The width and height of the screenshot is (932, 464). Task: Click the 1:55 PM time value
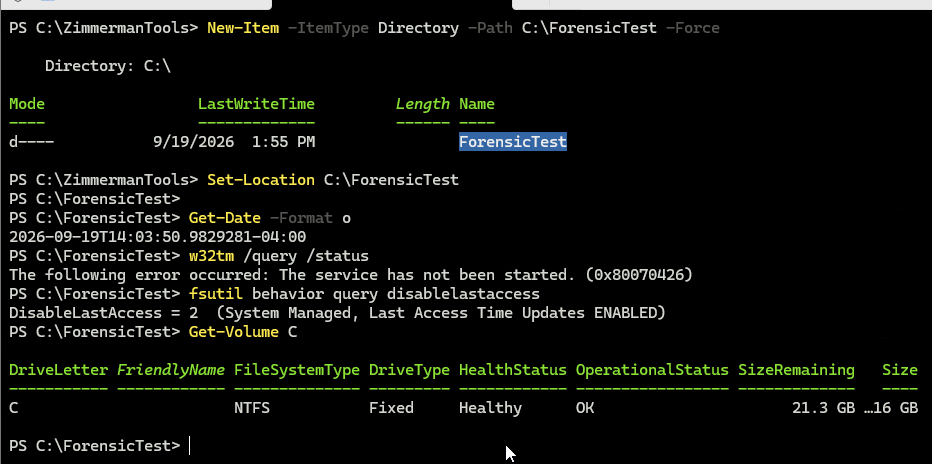tap(283, 142)
